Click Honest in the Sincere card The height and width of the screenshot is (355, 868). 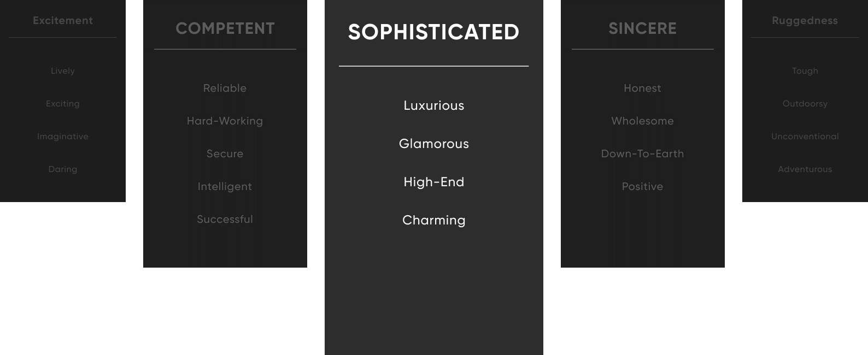(x=642, y=88)
